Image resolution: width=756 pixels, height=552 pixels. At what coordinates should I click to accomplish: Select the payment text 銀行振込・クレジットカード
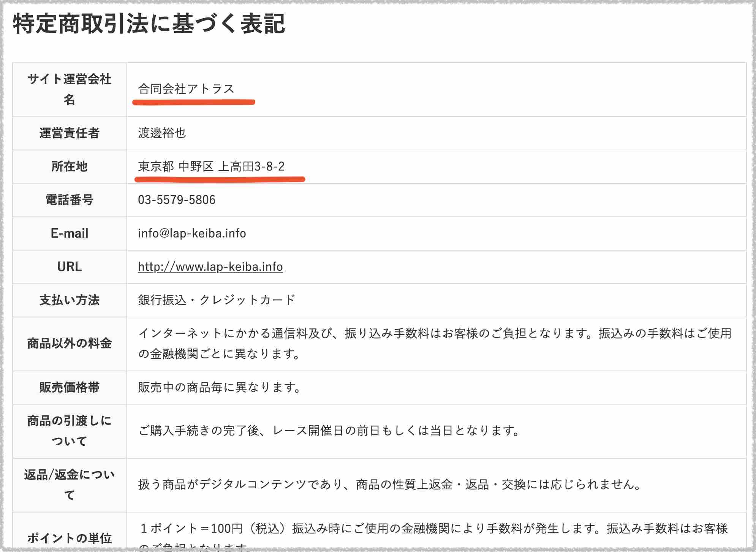[x=217, y=300]
